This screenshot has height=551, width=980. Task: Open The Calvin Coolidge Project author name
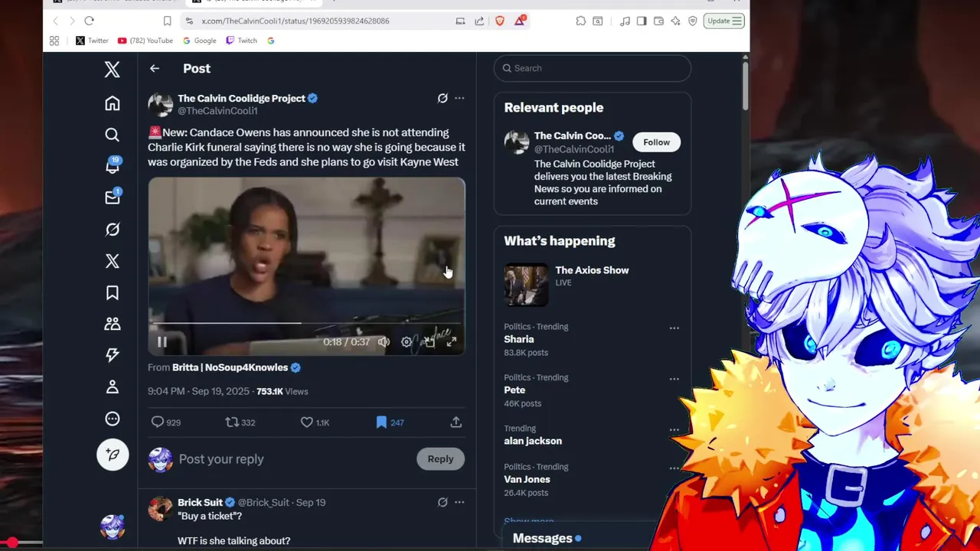241,98
